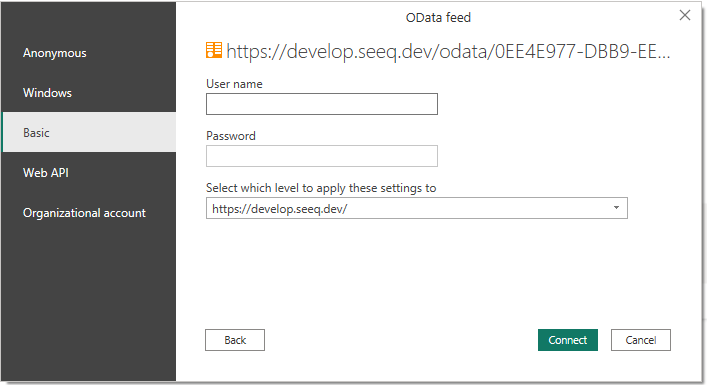Screen dimensions: 707x385
Task: Click the User name label
Action: point(234,84)
